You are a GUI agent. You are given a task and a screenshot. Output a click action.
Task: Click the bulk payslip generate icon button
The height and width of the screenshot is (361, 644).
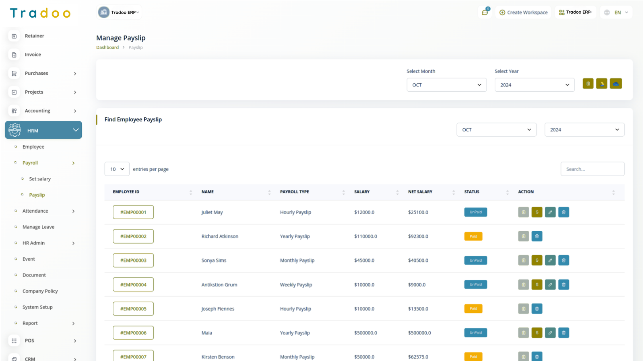pos(588,84)
